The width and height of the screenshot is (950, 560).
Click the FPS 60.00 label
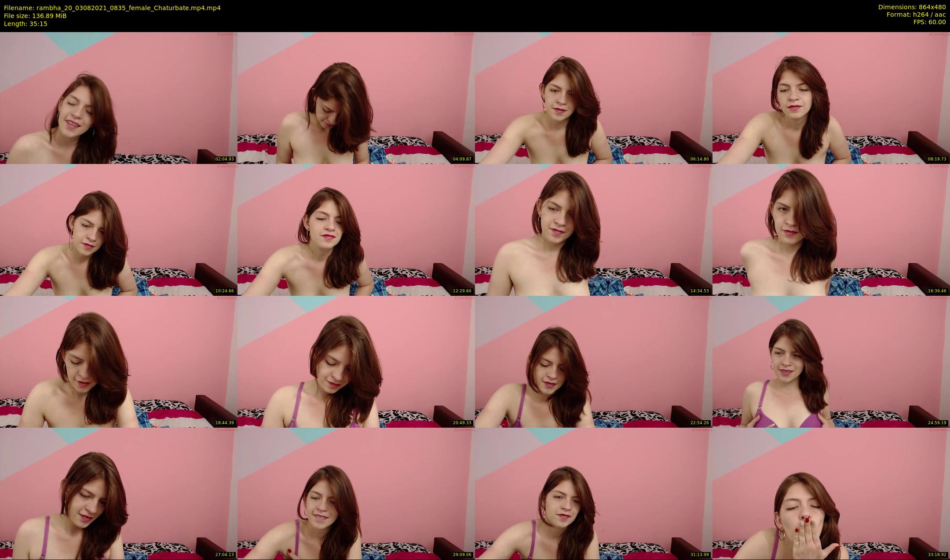coord(929,22)
